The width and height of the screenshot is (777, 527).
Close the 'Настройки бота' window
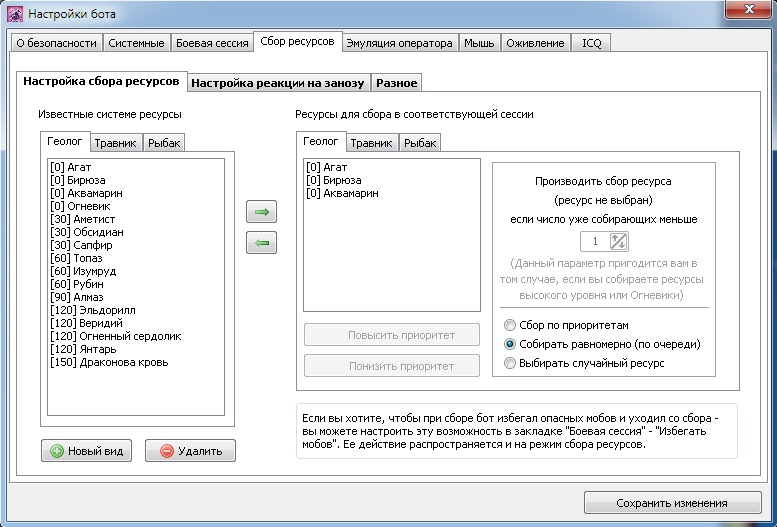[749, 9]
